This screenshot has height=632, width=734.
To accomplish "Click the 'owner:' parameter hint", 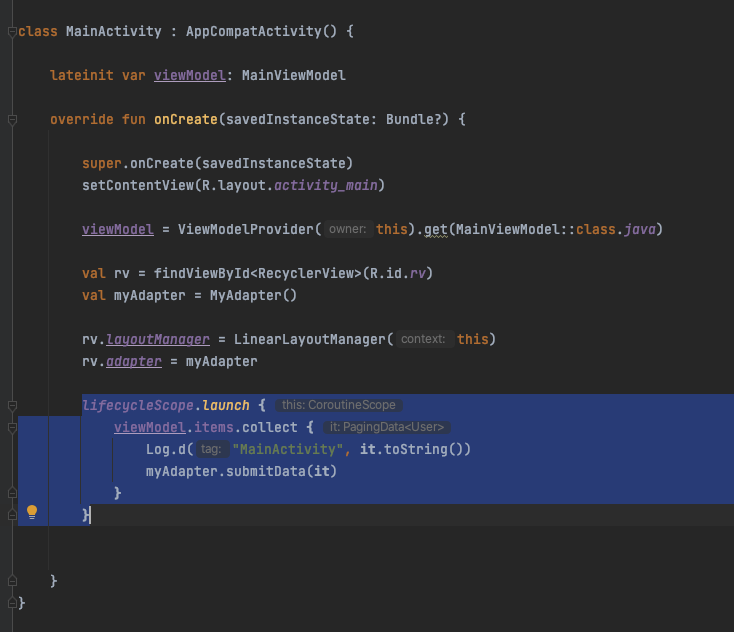I will pyautogui.click(x=348, y=229).
